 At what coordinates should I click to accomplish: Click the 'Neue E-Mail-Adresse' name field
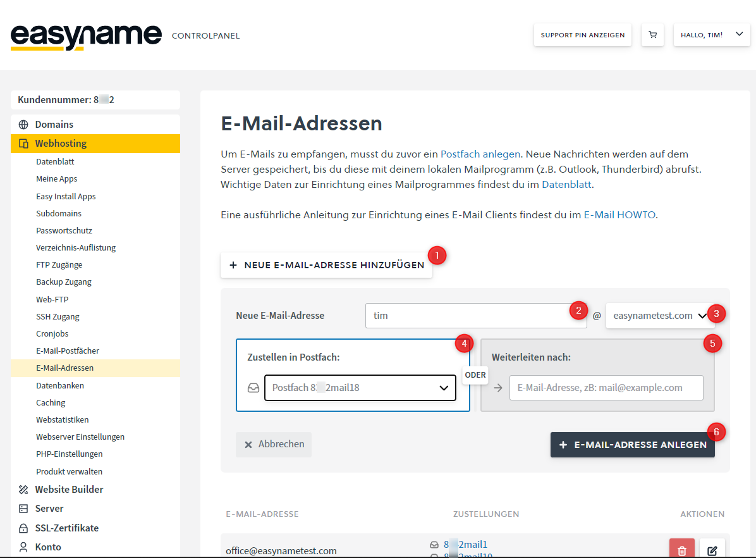point(467,316)
